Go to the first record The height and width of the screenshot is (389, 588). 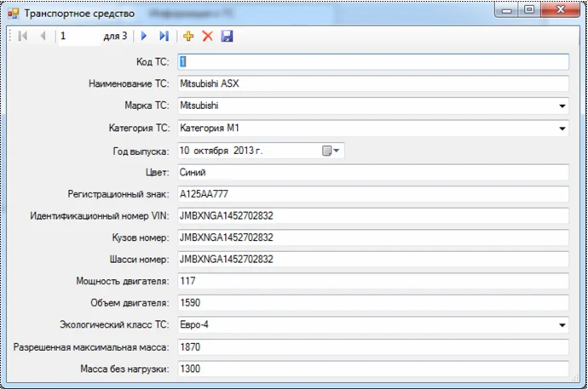(22, 37)
